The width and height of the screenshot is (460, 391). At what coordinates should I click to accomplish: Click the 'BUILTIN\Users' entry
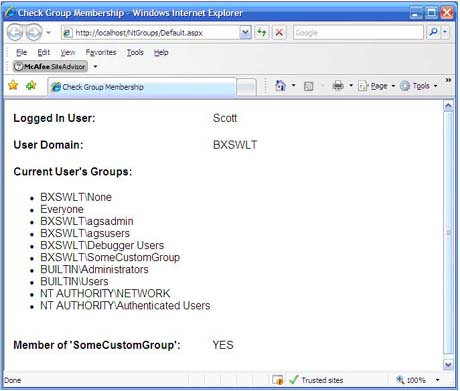(x=74, y=281)
